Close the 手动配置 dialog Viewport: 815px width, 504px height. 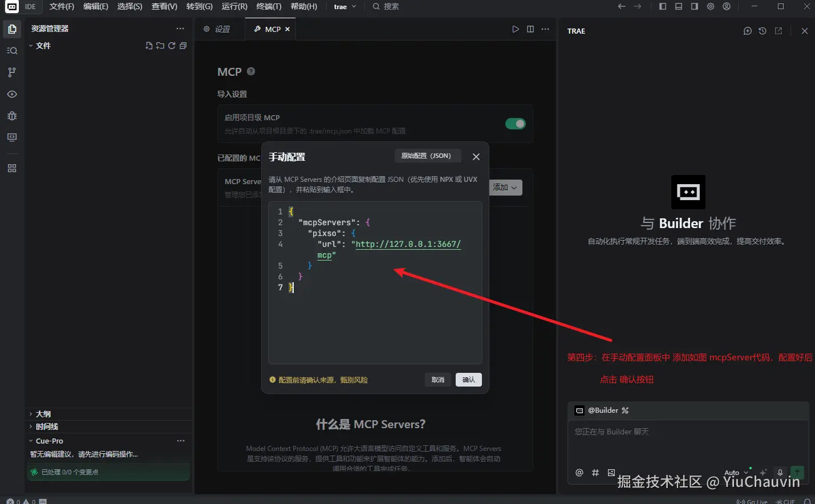(476, 157)
